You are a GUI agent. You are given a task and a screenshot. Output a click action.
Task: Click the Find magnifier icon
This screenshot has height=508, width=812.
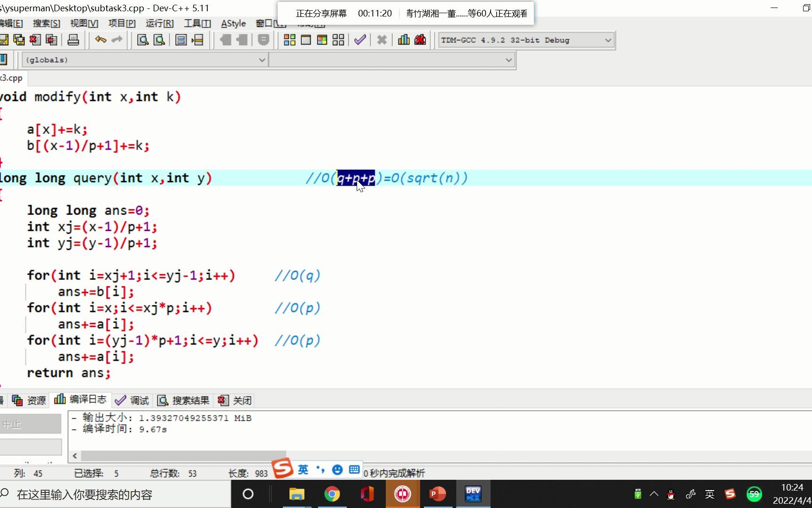143,40
